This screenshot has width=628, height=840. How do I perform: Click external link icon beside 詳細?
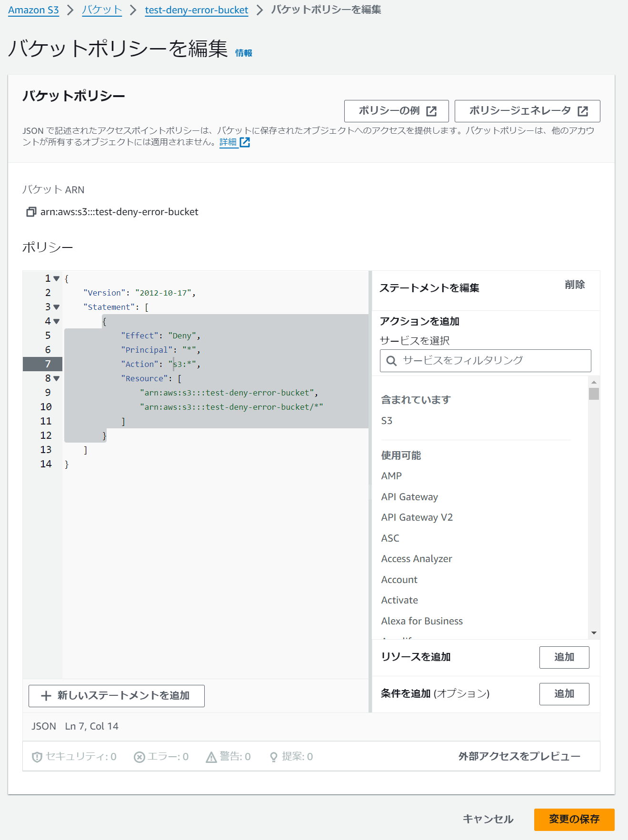tap(245, 142)
